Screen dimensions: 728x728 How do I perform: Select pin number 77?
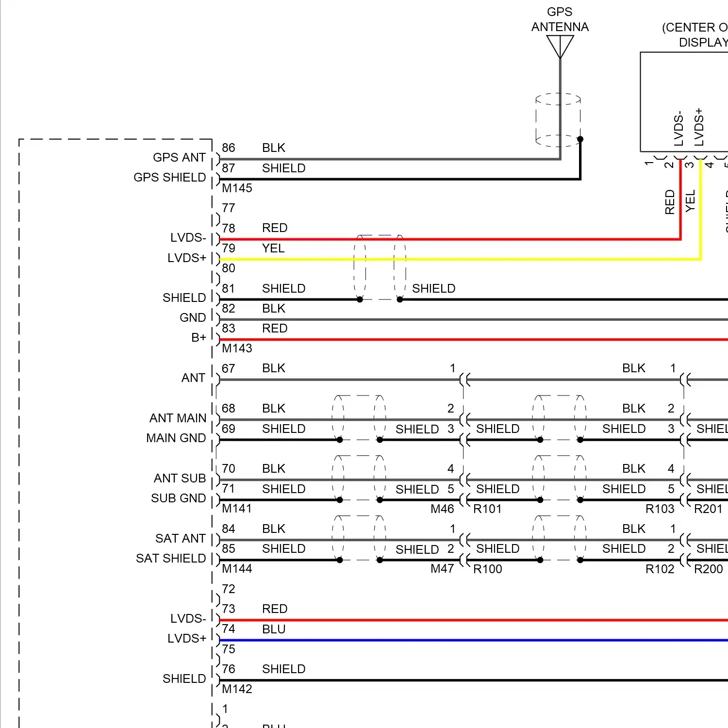228,208
